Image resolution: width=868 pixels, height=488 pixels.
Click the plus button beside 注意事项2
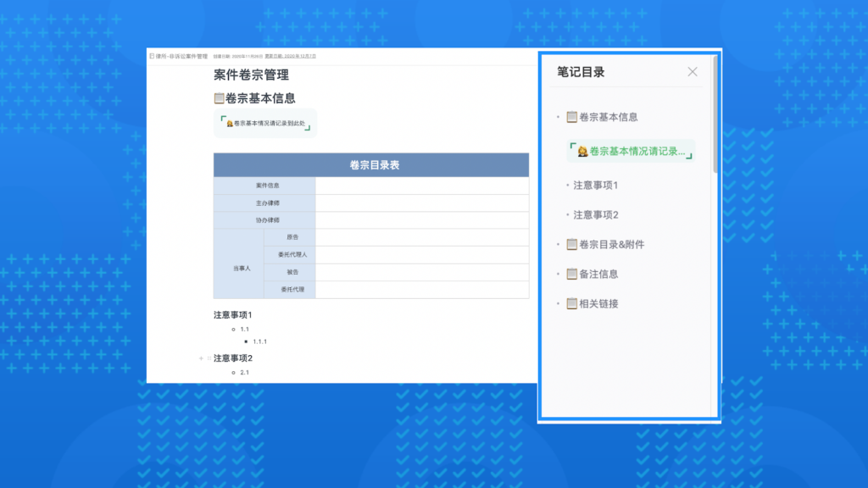(201, 358)
